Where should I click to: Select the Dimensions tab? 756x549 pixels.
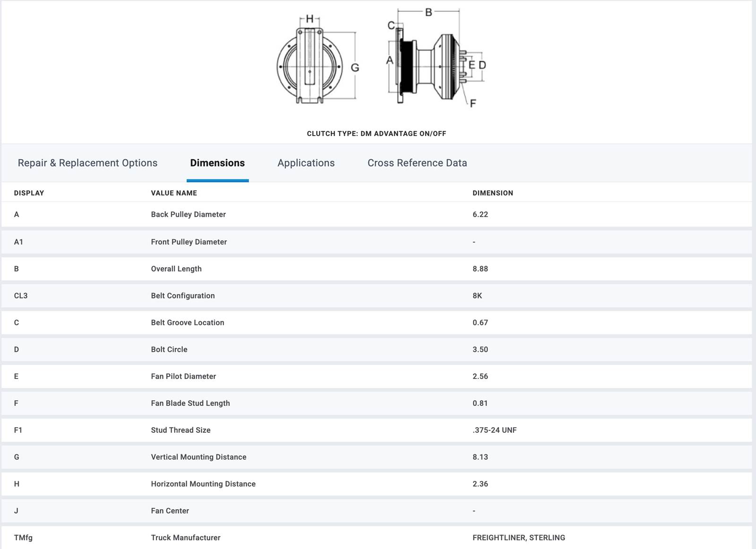click(217, 163)
